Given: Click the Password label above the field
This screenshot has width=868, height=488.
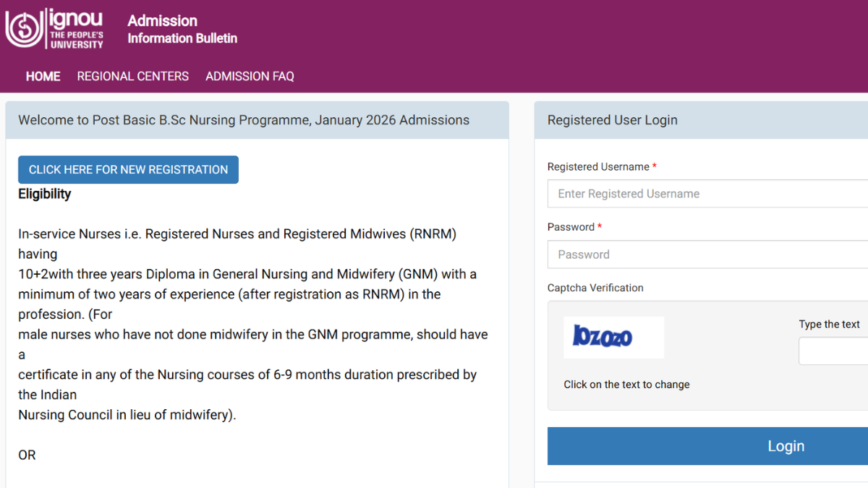Looking at the screenshot, I should (x=571, y=227).
